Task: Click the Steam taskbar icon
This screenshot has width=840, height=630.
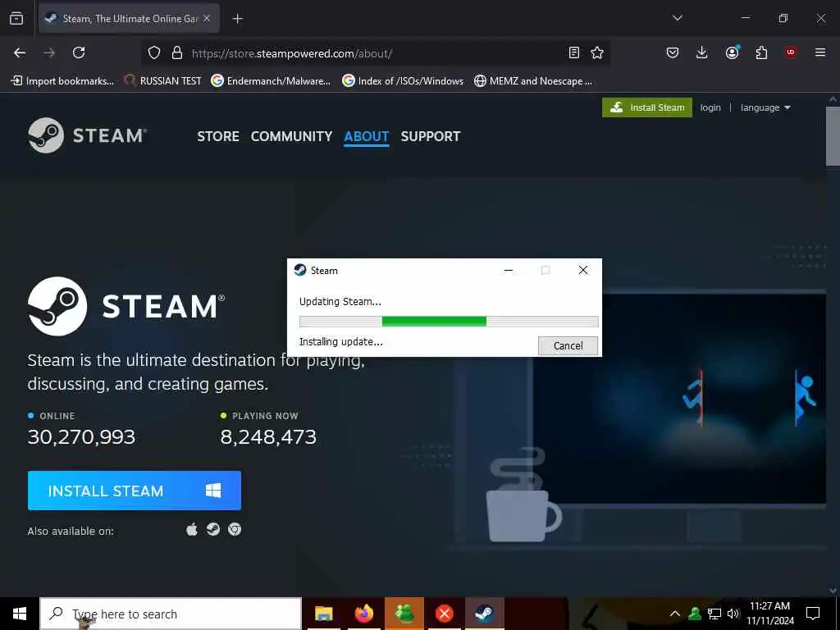Action: pyautogui.click(x=484, y=614)
